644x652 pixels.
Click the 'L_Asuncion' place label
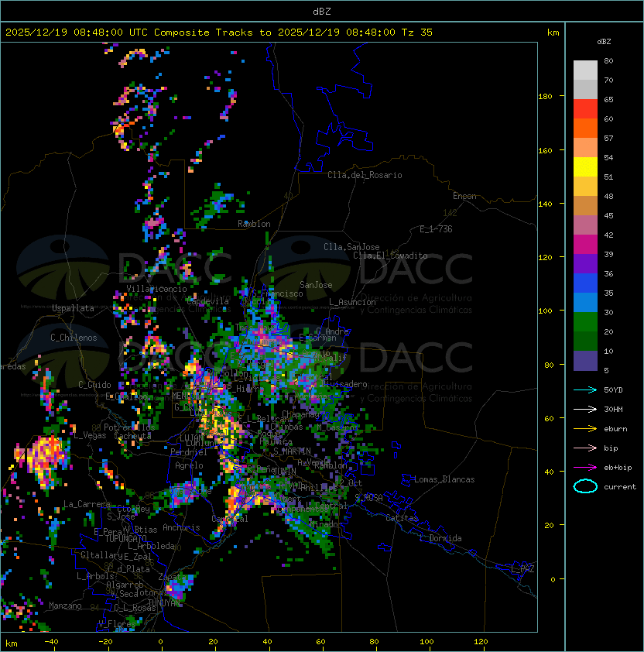tap(352, 302)
